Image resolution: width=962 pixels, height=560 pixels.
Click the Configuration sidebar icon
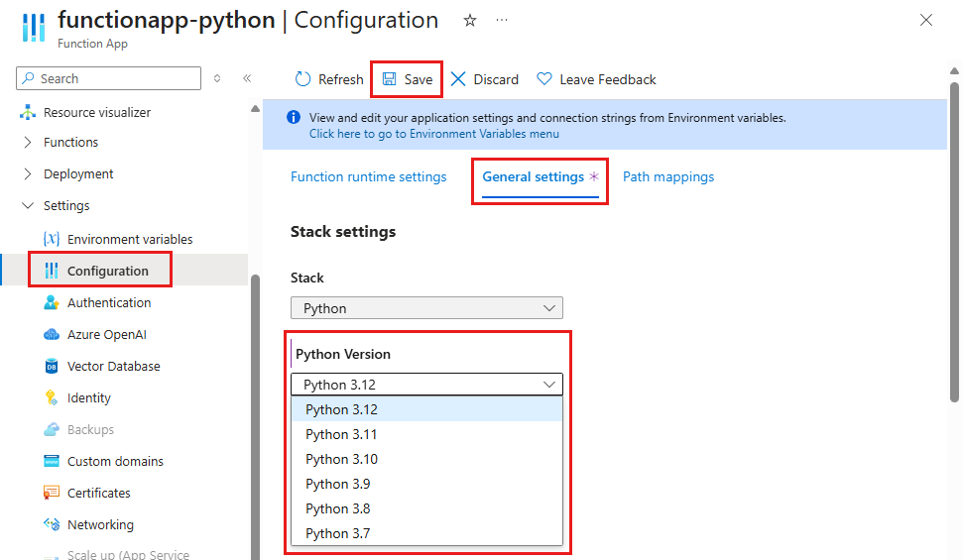tap(52, 271)
